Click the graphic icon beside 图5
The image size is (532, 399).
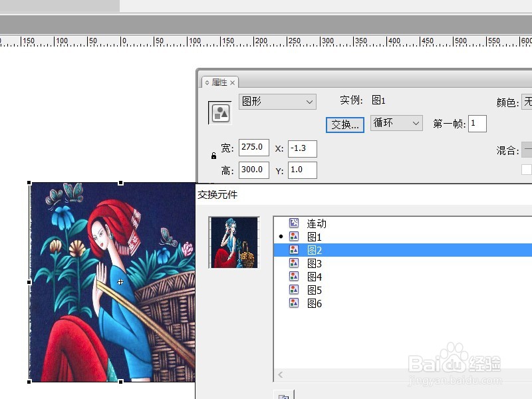coord(294,289)
